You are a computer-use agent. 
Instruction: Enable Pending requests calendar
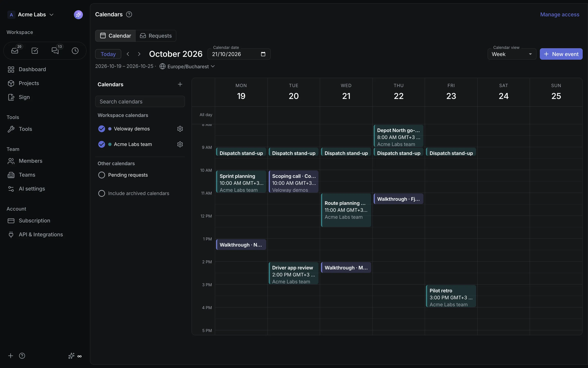pos(101,175)
